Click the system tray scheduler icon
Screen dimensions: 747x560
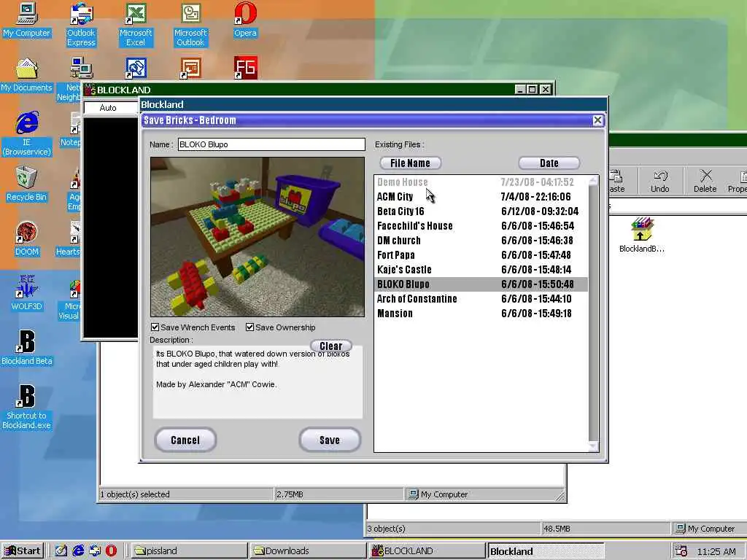click(681, 551)
